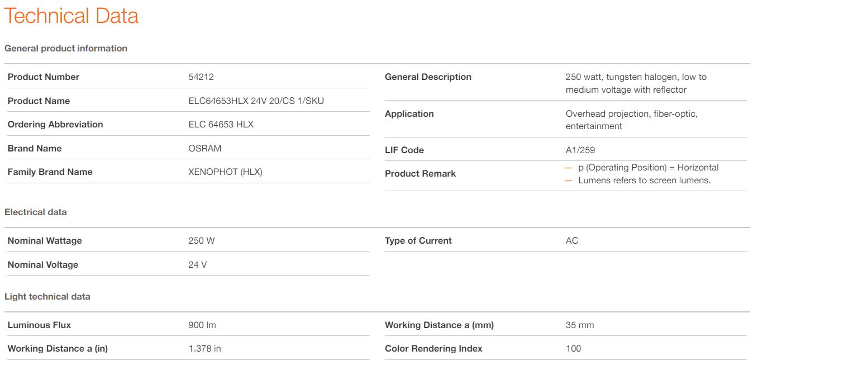Click the XENOPHOT (HLX) family brand value

tap(226, 172)
